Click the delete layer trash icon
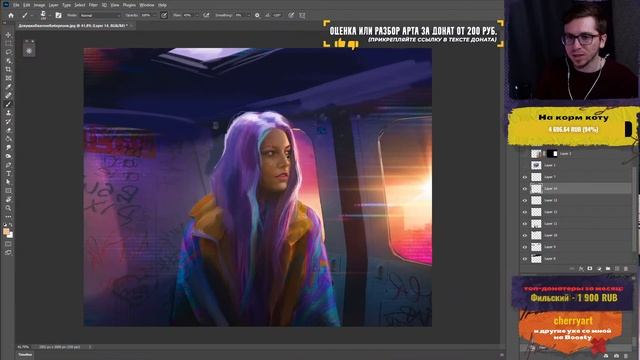 (x=626, y=269)
